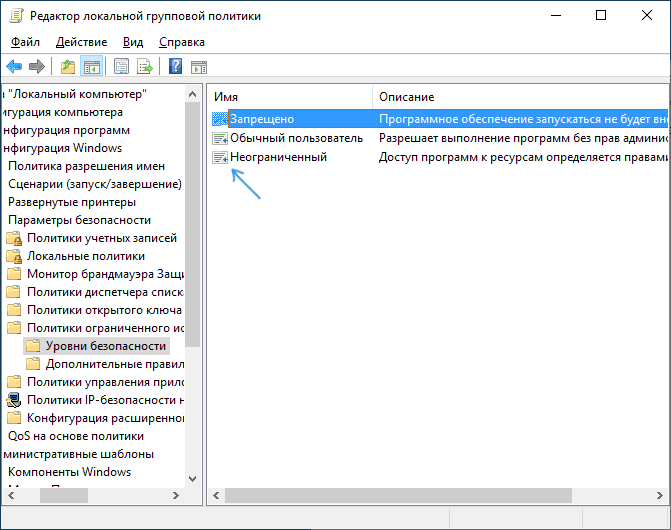Screen dimensions: 671x530
Task: Click the details pane horizontal scrollbar thumb
Action: (x=398, y=495)
